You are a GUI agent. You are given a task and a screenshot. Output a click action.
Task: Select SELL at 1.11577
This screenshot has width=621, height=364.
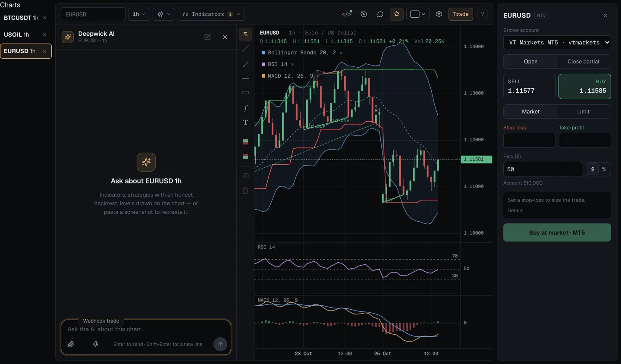point(530,86)
